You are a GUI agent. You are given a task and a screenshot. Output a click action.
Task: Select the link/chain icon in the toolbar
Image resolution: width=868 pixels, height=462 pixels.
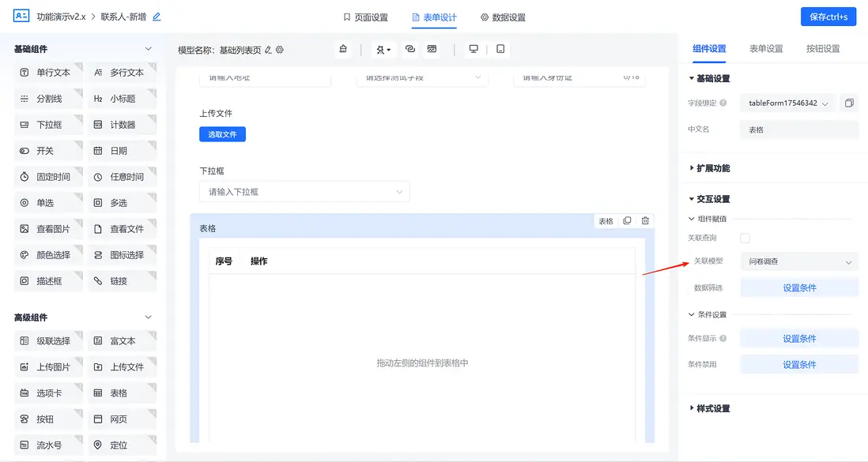410,49
